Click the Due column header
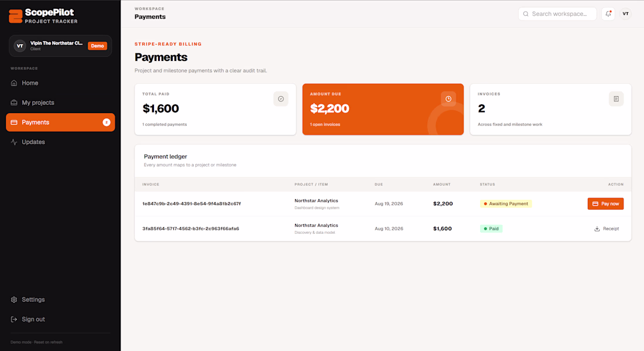644x351 pixels. (379, 185)
